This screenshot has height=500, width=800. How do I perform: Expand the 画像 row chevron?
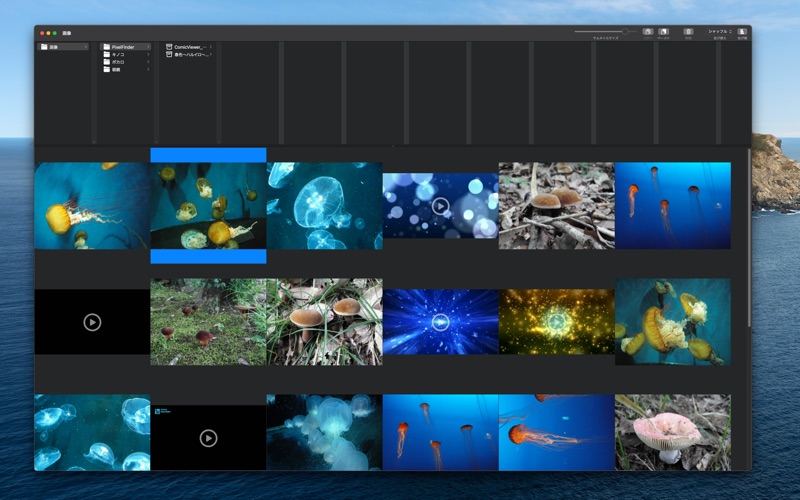pyautogui.click(x=86, y=47)
